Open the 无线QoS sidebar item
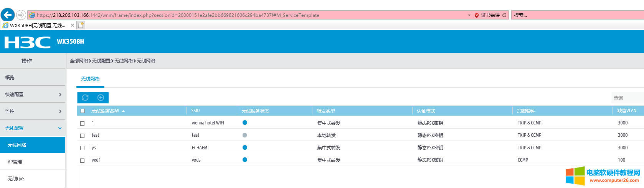 16,179
